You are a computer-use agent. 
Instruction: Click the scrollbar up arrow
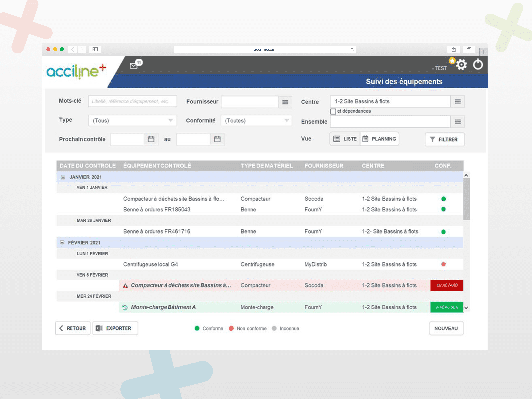point(466,175)
